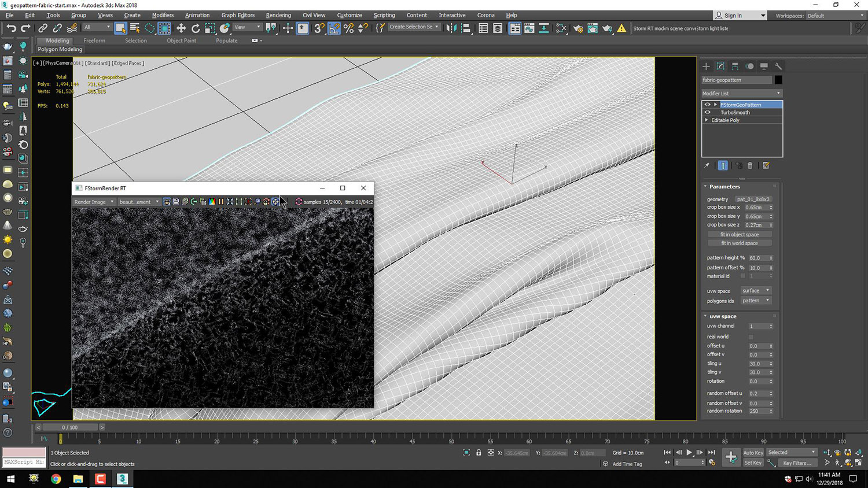Activate the Select and Link tool
868x488 pixels.
(43, 28)
